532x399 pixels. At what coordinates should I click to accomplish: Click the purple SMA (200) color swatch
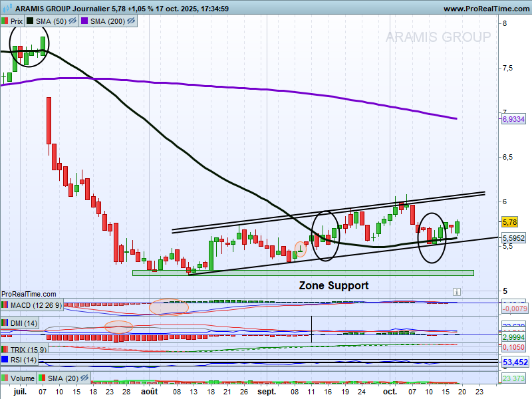[84, 21]
